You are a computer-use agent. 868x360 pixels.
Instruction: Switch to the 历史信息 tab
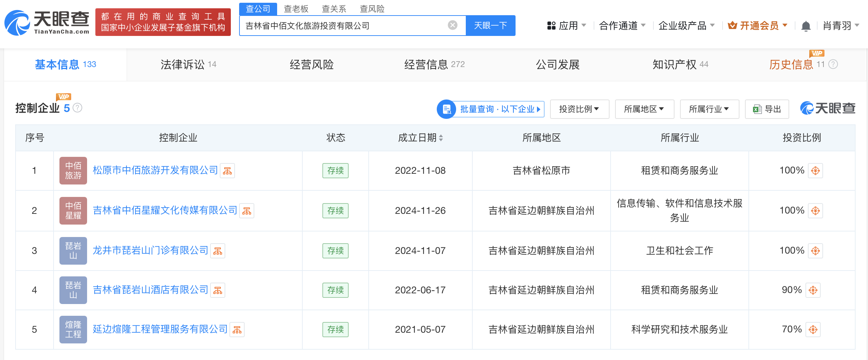(797, 65)
